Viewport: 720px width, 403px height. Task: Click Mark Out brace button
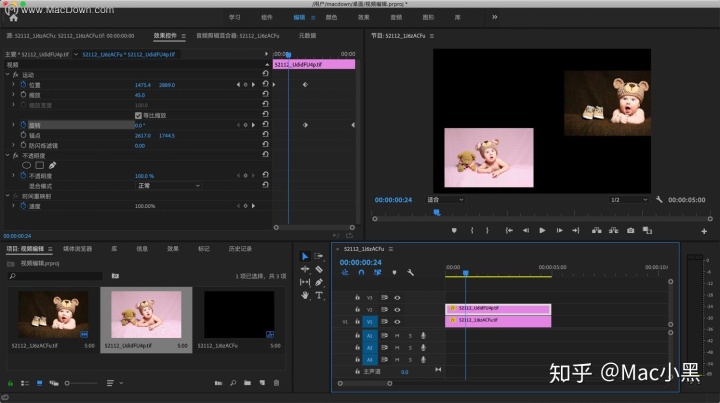coord(487,230)
